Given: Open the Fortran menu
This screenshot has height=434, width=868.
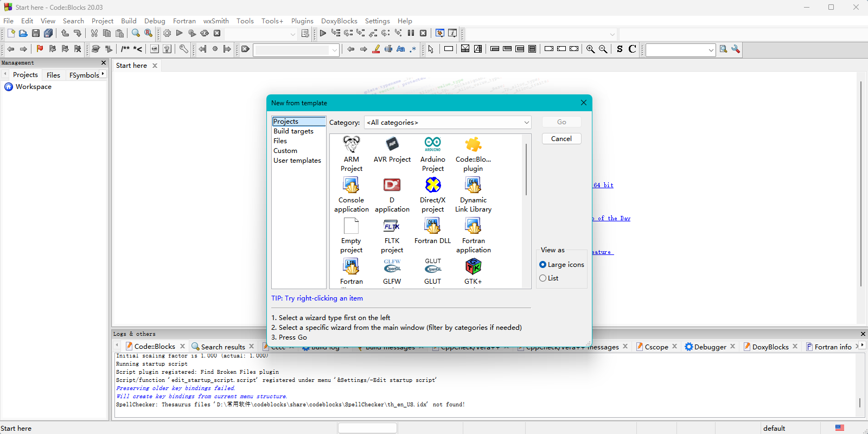Looking at the screenshot, I should pyautogui.click(x=184, y=21).
